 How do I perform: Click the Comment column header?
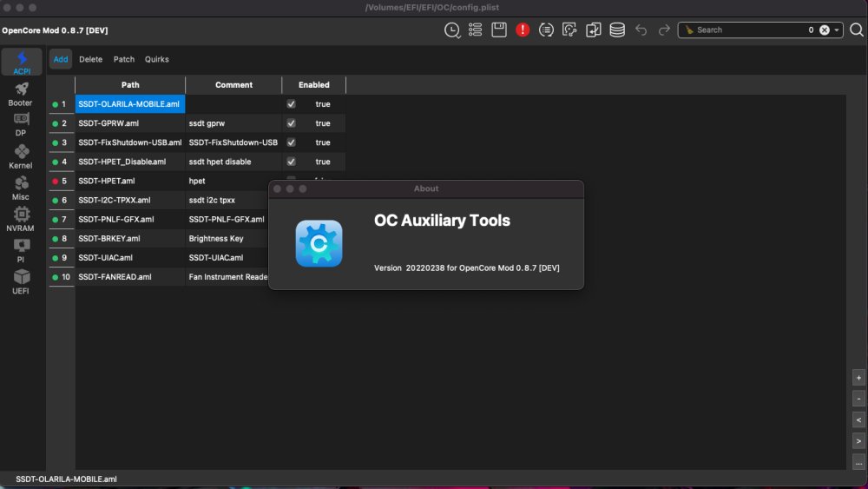click(233, 85)
